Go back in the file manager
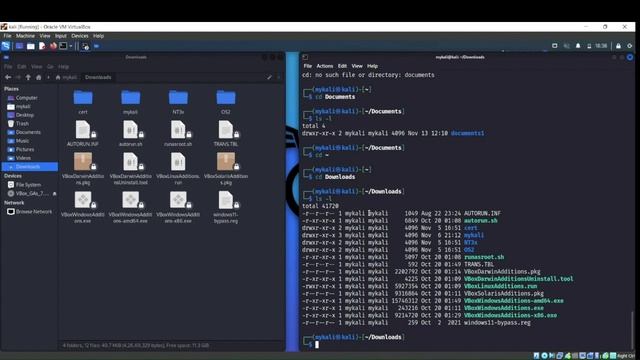 [x=8, y=77]
